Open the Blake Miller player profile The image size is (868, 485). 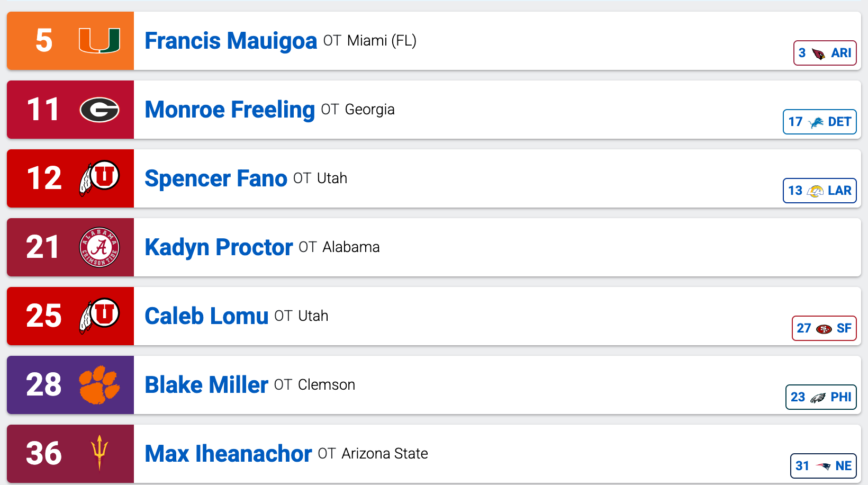coord(206,385)
